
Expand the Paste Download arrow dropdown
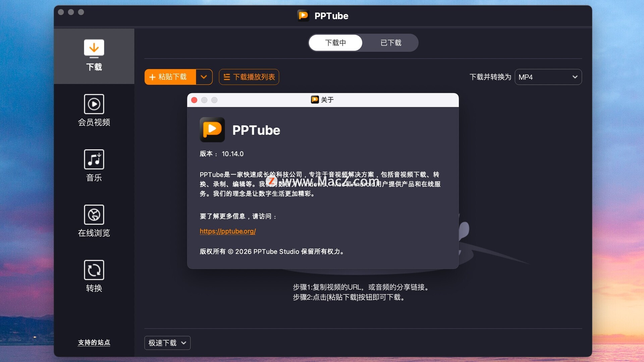[204, 77]
